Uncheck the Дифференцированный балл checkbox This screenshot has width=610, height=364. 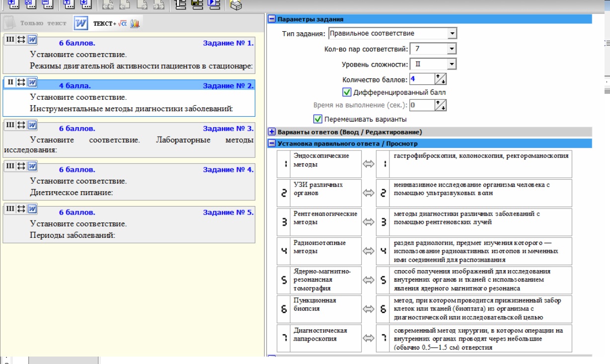(x=347, y=92)
